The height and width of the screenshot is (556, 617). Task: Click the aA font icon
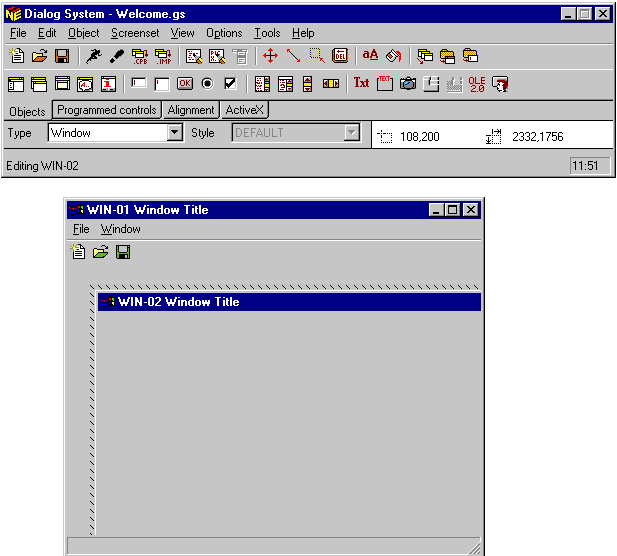point(370,55)
